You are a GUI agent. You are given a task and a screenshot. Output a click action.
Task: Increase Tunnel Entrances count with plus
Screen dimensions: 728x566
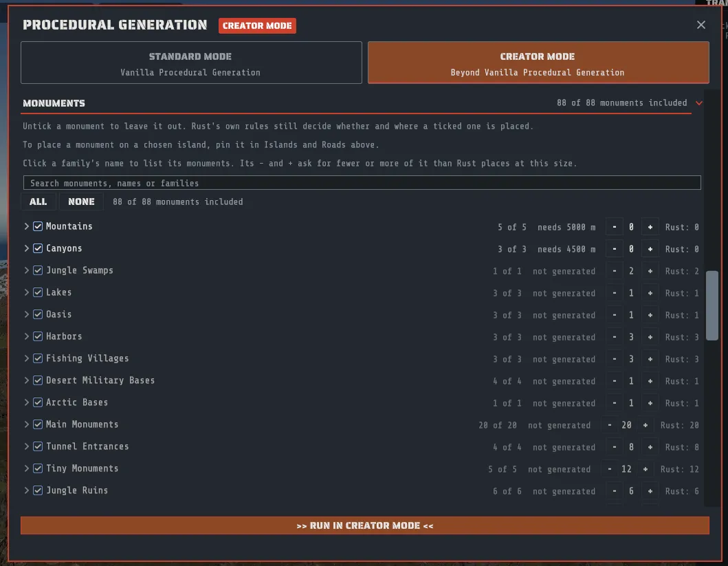(x=650, y=447)
